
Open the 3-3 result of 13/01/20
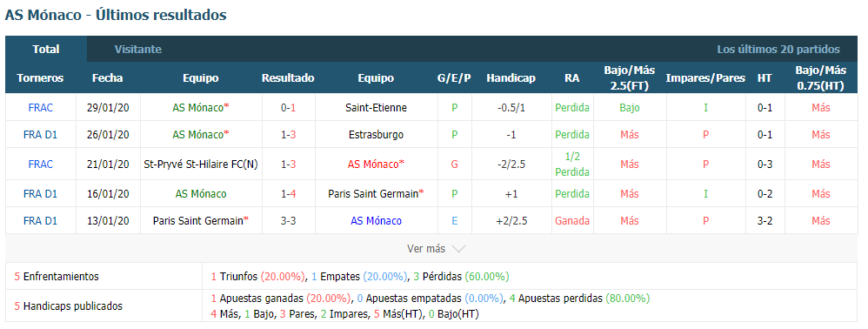point(288,220)
